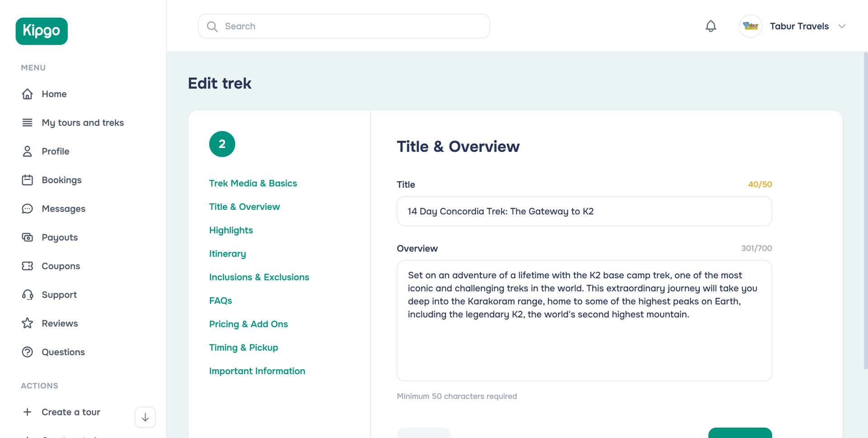Click the Bookings calendar icon
Viewport: 868px width, 438px height.
[27, 180]
